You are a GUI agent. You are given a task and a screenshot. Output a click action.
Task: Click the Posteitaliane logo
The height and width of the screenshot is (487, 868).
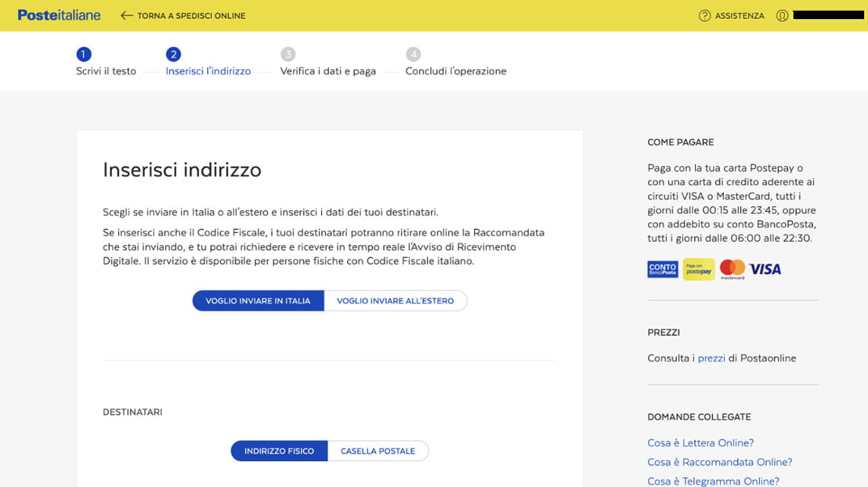click(59, 15)
